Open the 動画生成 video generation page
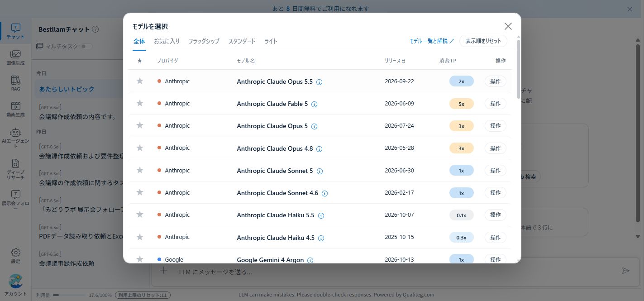The height and width of the screenshot is (301, 644). pos(15,109)
